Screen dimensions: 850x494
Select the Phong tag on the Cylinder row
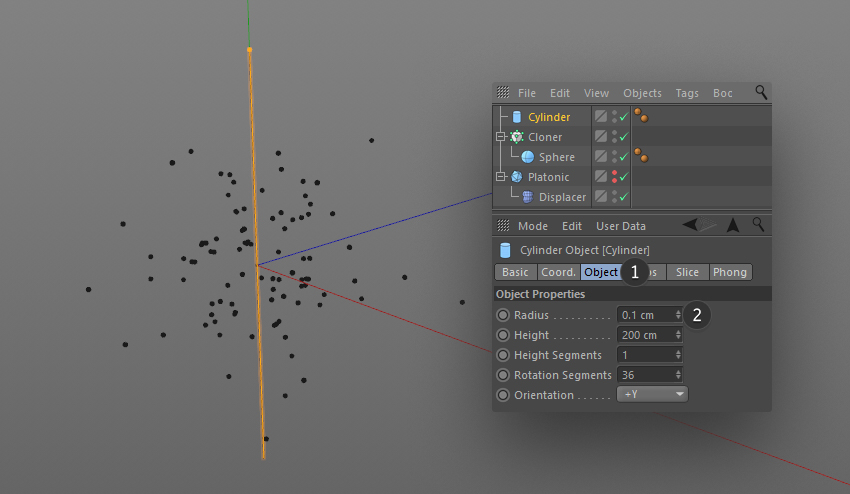641,115
